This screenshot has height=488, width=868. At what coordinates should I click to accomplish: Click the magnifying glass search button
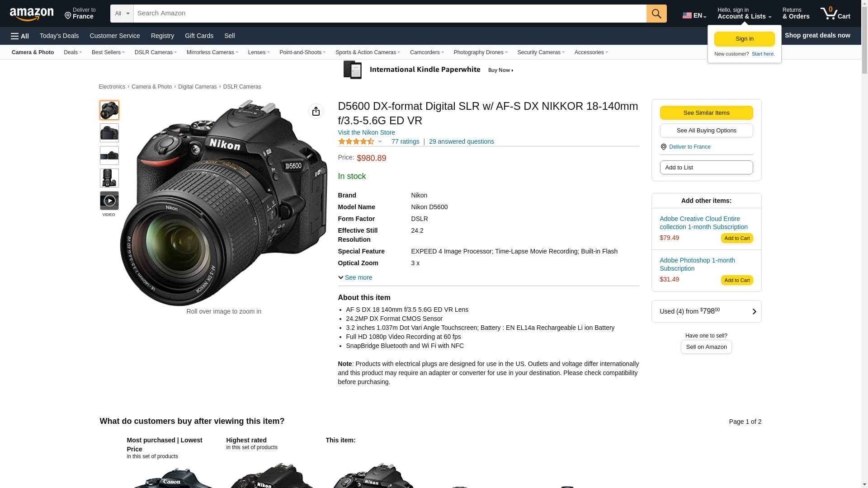click(656, 14)
